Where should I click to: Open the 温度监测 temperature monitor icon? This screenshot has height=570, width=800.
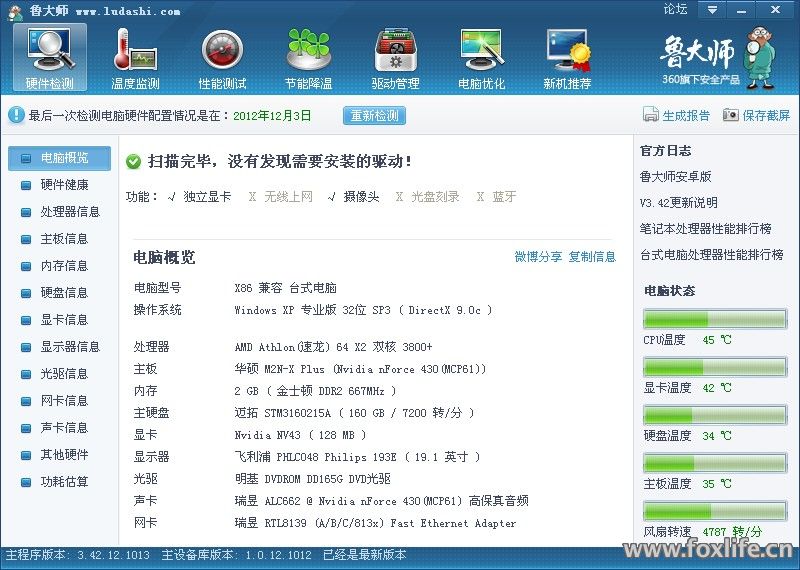point(135,48)
